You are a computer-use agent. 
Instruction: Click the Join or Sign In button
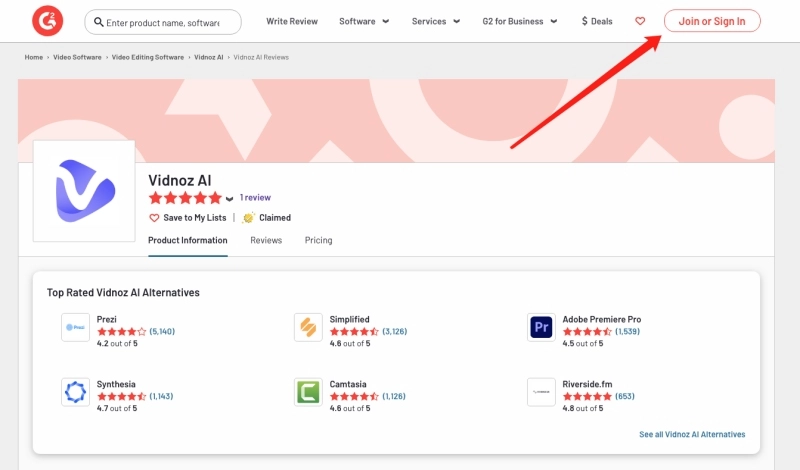[712, 21]
